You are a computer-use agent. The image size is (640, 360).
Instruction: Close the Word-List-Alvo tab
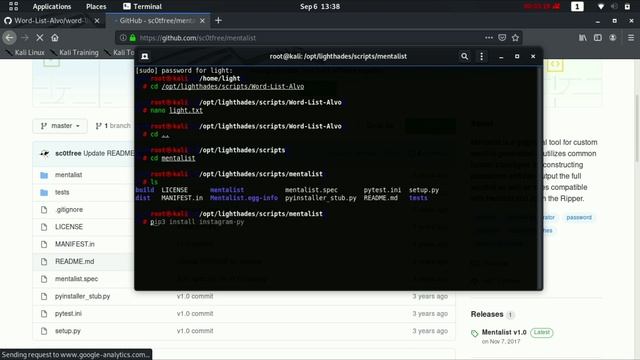pyautogui.click(x=97, y=20)
